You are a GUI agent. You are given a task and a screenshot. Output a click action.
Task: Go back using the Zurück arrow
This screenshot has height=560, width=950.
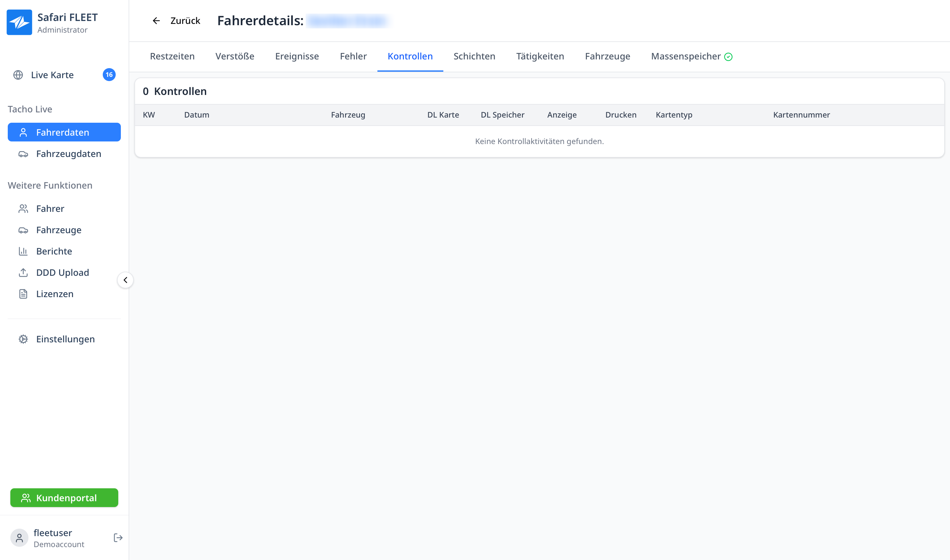[156, 21]
